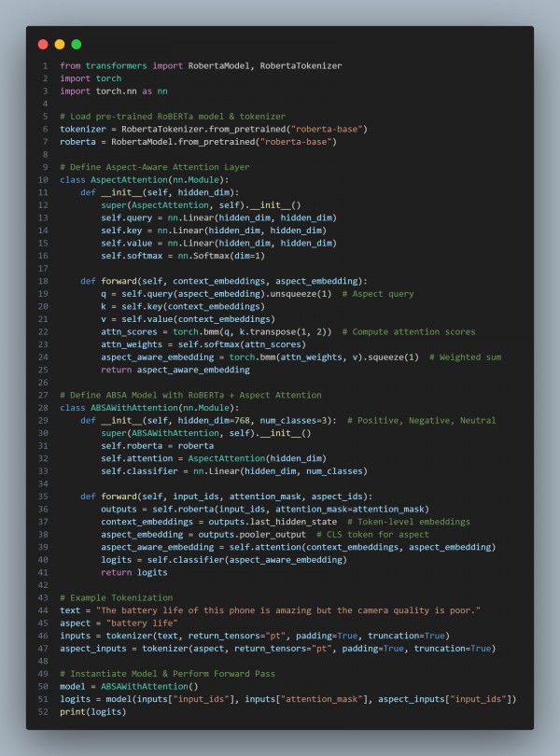Click the green maximize dot
560x756 pixels.
tap(77, 44)
